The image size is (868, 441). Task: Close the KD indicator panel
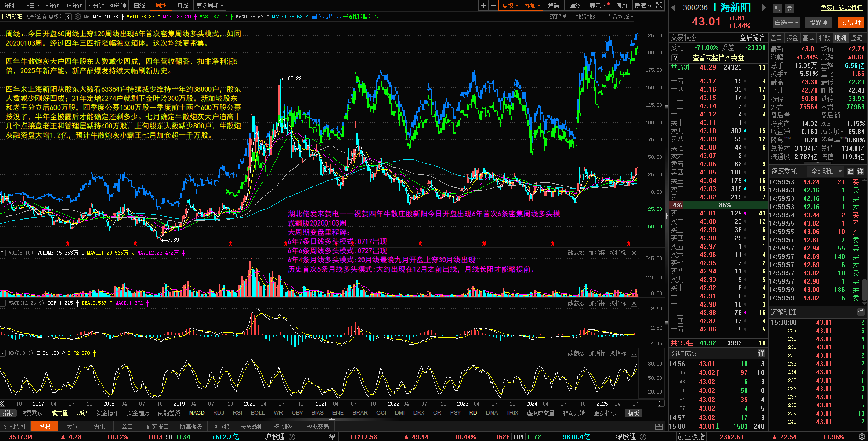coord(634,353)
